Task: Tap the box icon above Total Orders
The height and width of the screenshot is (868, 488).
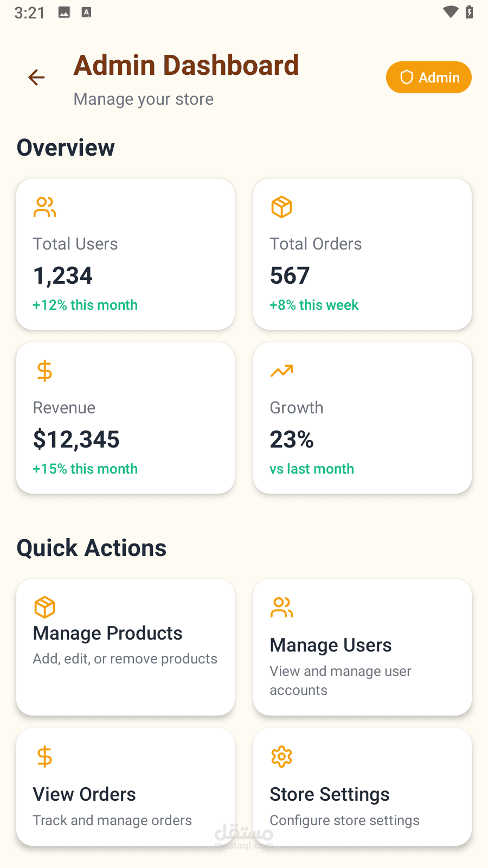Action: pos(281,207)
